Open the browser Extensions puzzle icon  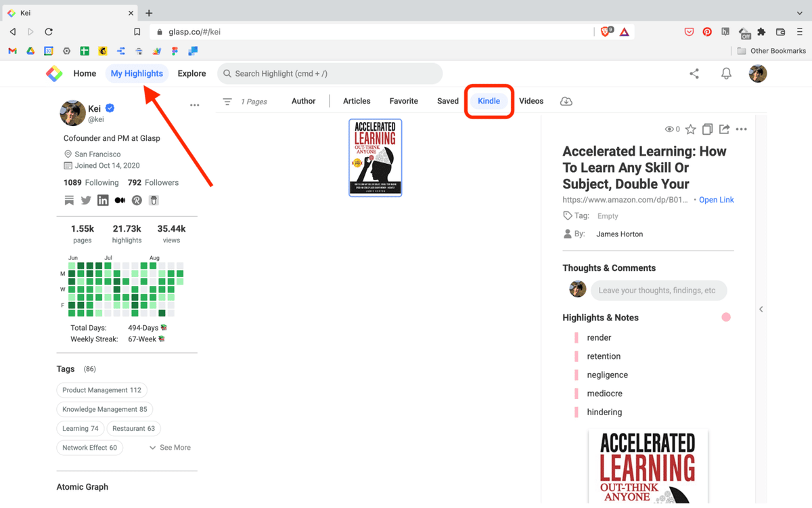[x=762, y=32]
